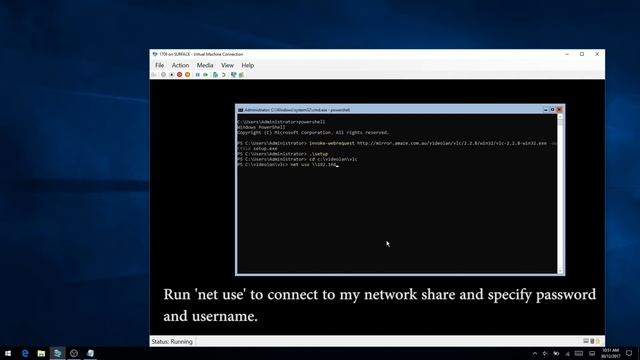640x360 pixels.
Task: Click the round app icon on the taskbar
Action: coord(74,353)
